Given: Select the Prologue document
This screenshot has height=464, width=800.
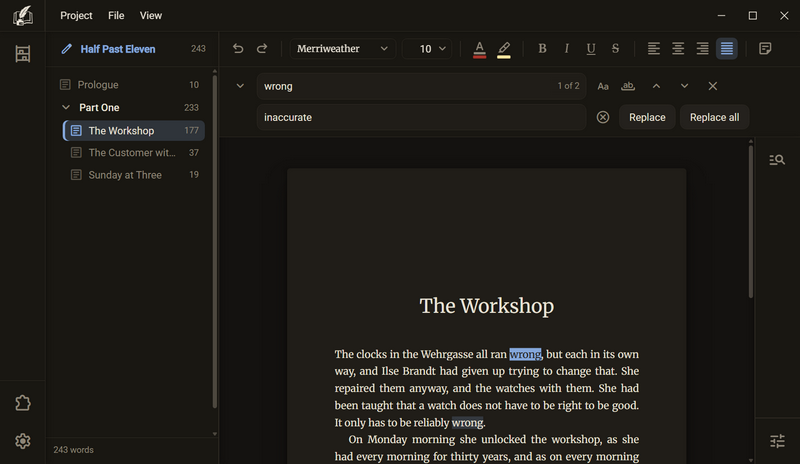Looking at the screenshot, I should [133, 85].
